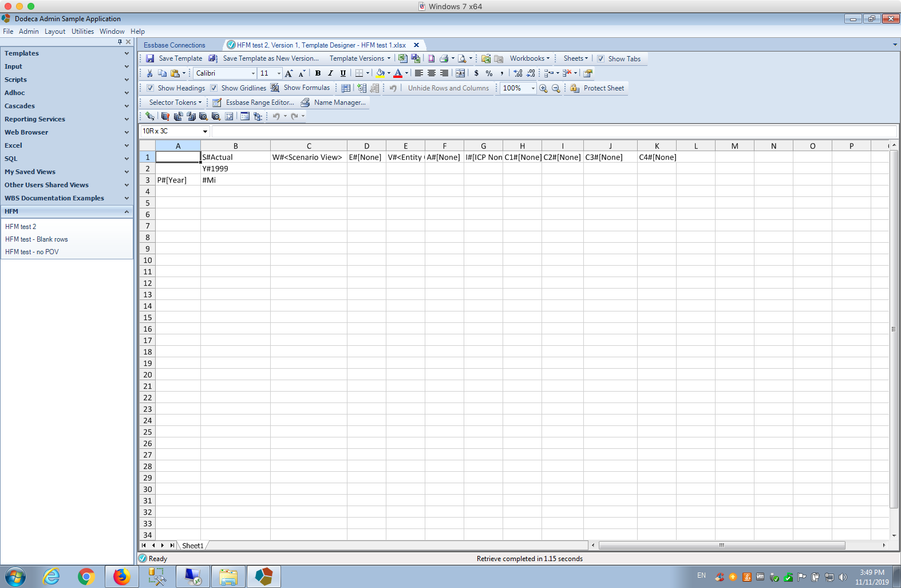This screenshot has width=901, height=588.
Task: Apply italic formatting
Action: tap(330, 73)
